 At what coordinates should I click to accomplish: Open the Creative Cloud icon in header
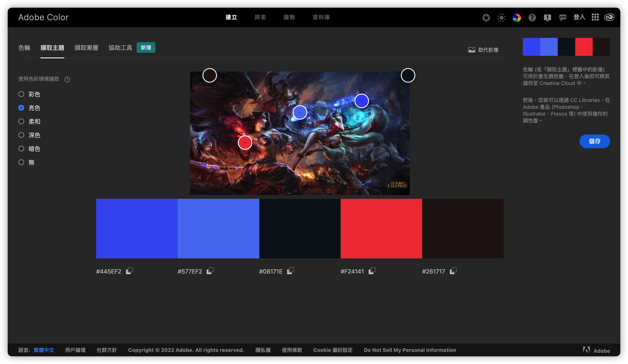(x=609, y=17)
